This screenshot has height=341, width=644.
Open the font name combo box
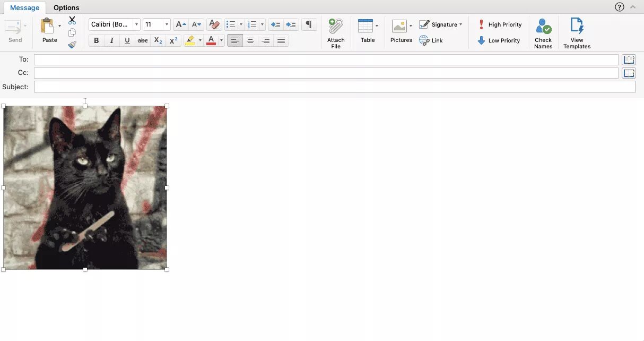pyautogui.click(x=115, y=24)
